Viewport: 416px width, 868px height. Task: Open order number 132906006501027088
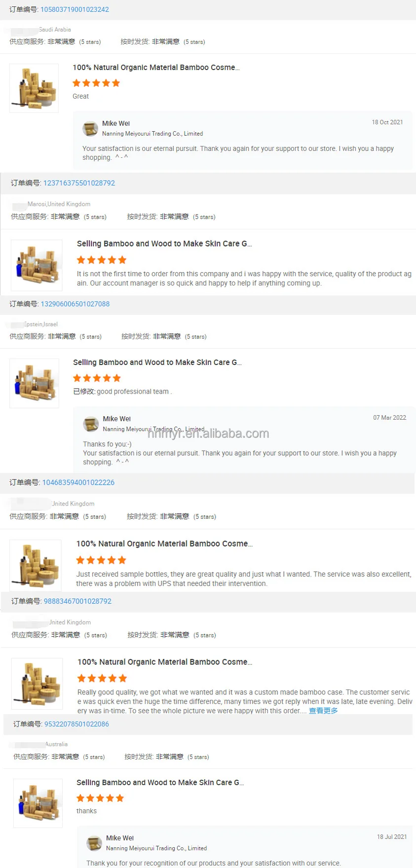click(75, 304)
